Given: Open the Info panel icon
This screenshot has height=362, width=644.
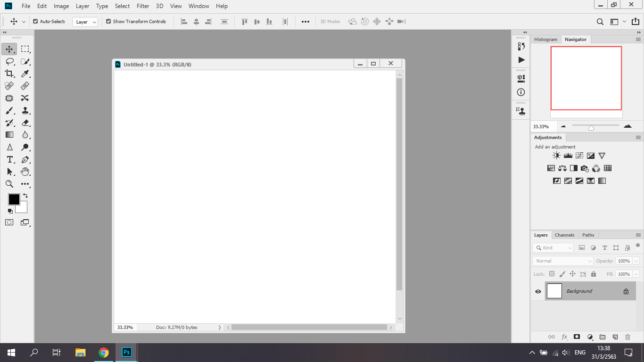Looking at the screenshot, I should coord(521,92).
